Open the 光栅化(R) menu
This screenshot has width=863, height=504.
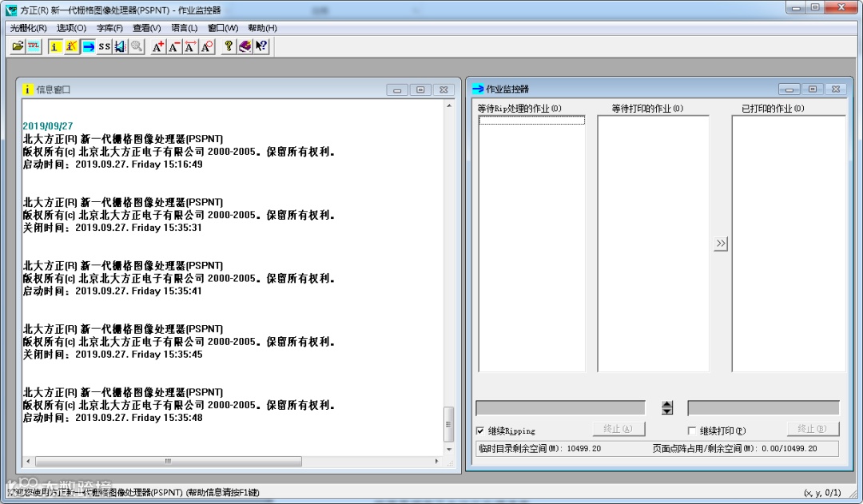[29, 27]
